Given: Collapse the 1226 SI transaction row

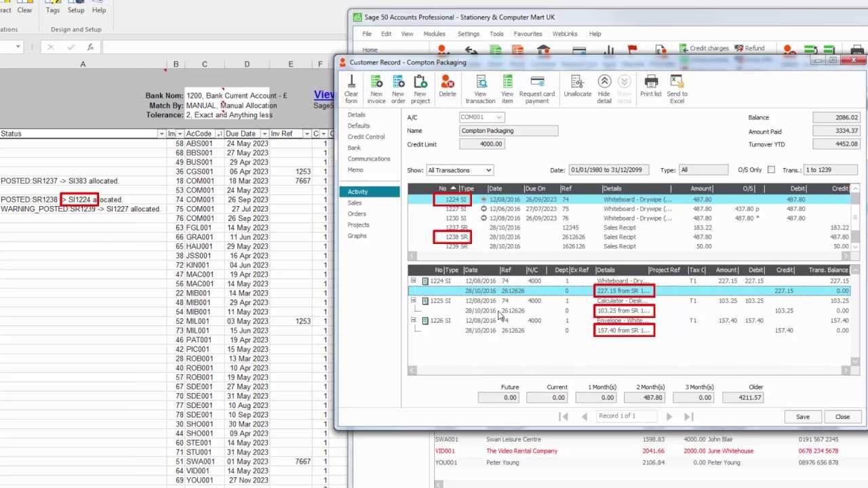Looking at the screenshot, I should pyautogui.click(x=413, y=320).
